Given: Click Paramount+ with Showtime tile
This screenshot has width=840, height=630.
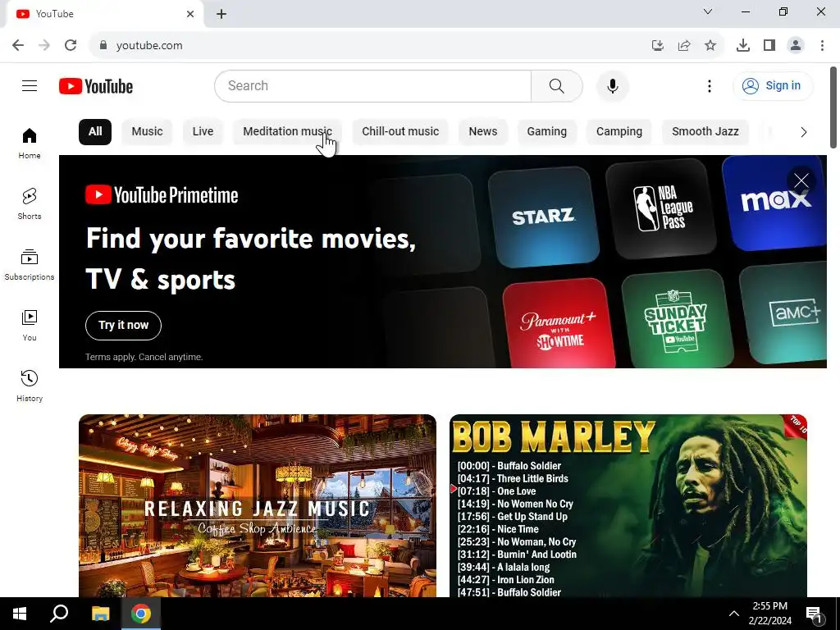Looking at the screenshot, I should (559, 323).
